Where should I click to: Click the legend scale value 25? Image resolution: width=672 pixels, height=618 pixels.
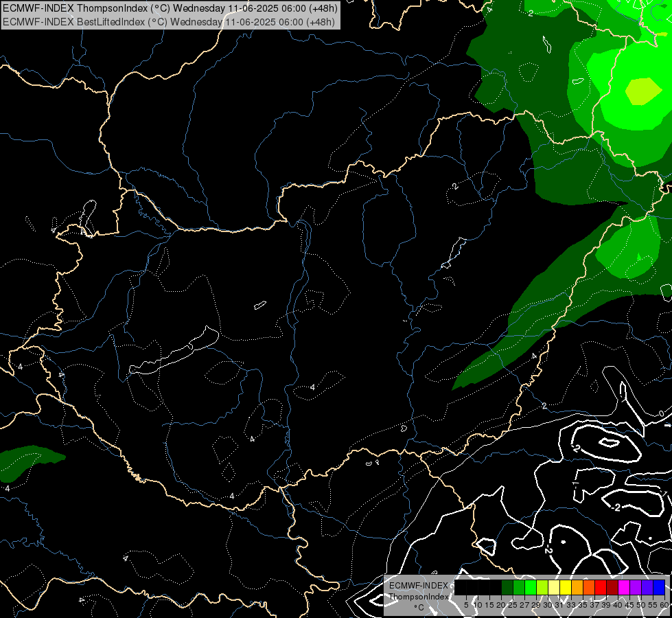(x=513, y=605)
